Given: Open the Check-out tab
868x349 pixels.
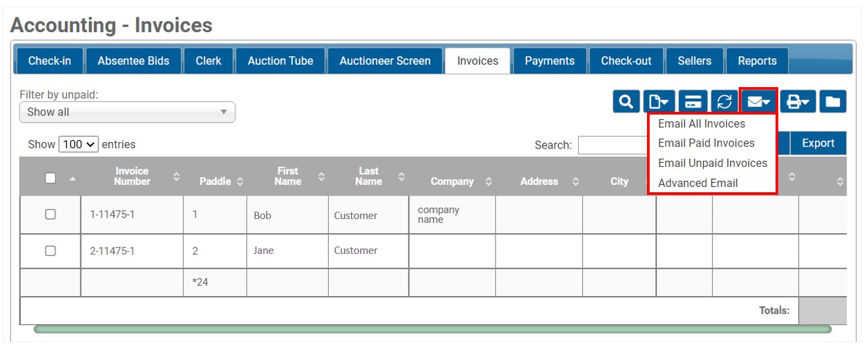Looking at the screenshot, I should pyautogui.click(x=626, y=61).
